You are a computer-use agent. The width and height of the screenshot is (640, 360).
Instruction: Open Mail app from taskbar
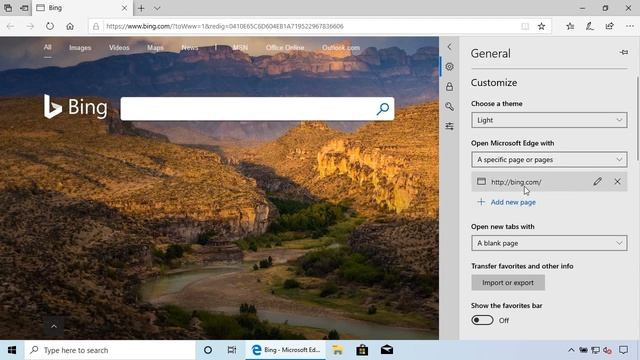point(387,350)
